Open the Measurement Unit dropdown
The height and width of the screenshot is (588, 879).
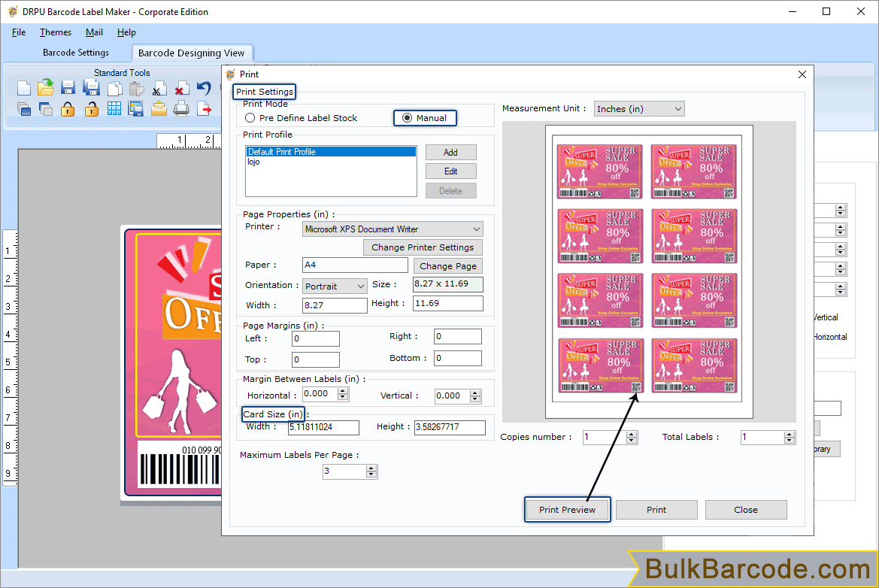click(x=639, y=109)
